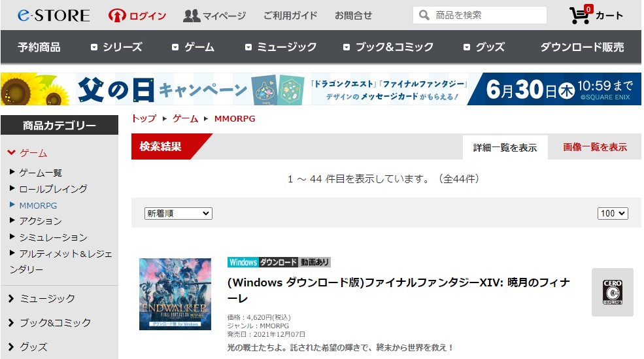Open the top nav ミュージック dropdown
Image resolution: width=644 pixels, height=359 pixels.
pyautogui.click(x=281, y=47)
